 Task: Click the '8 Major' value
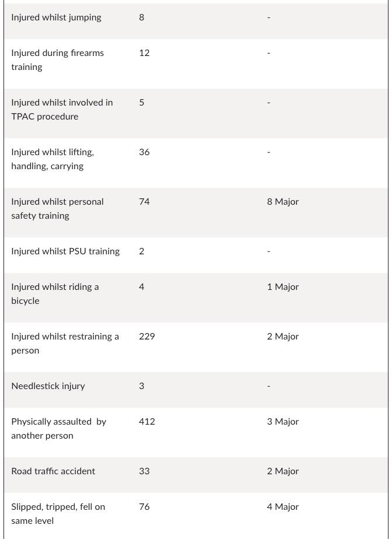[x=283, y=202]
